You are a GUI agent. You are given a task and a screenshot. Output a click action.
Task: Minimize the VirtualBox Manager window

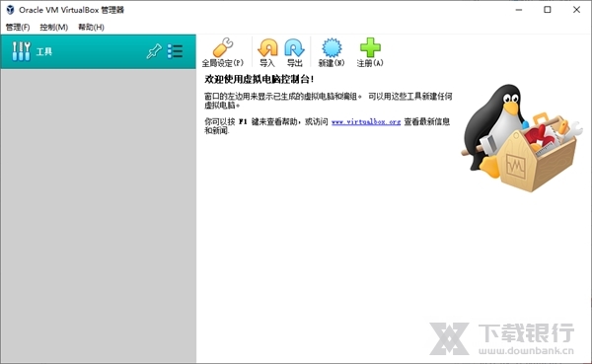coord(519,10)
